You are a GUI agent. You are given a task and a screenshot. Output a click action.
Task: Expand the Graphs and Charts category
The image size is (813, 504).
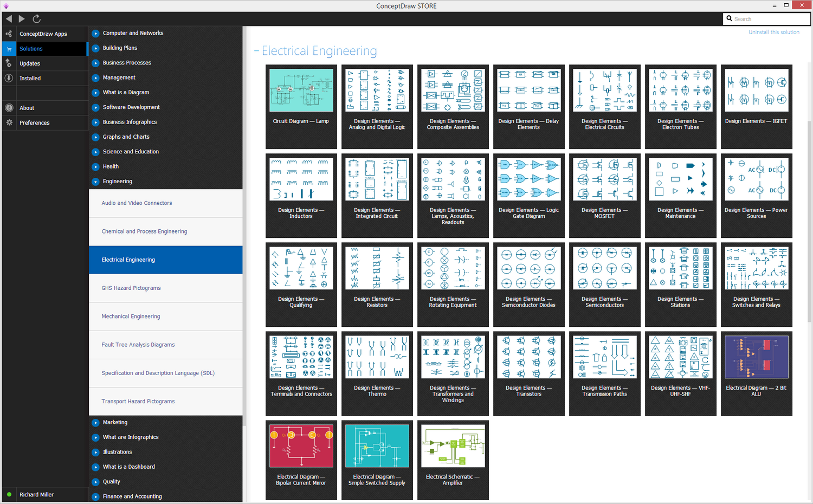point(95,137)
